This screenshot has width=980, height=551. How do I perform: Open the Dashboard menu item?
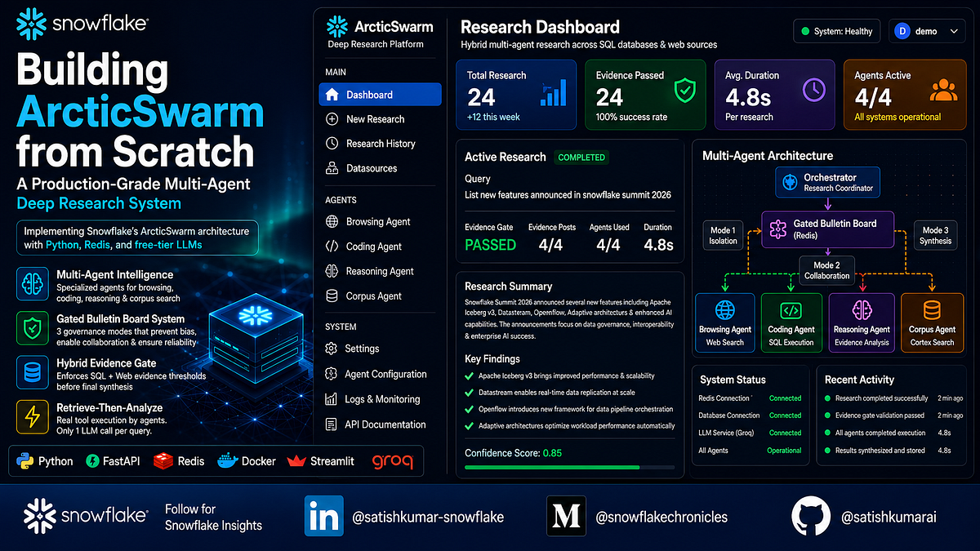380,95
